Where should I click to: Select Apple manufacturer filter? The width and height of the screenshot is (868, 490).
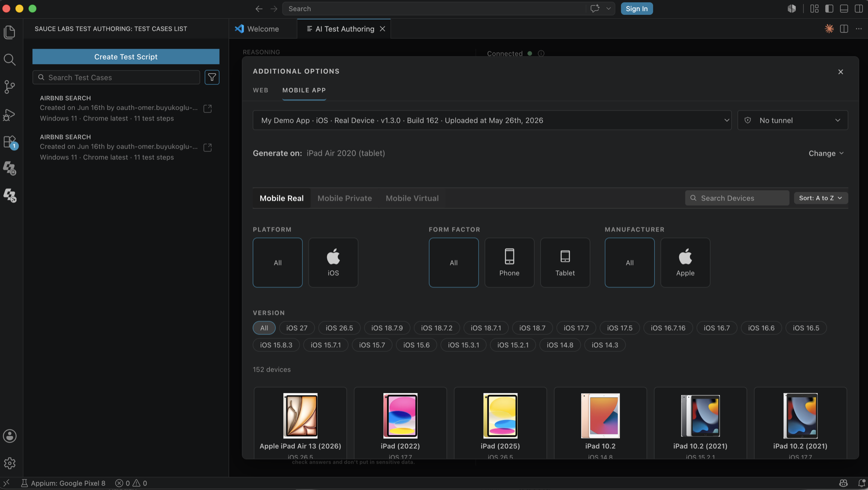tap(685, 262)
